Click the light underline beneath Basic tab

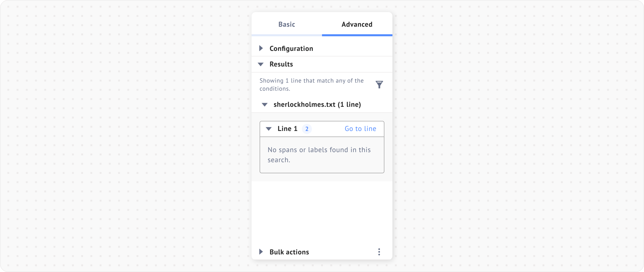click(x=287, y=35)
